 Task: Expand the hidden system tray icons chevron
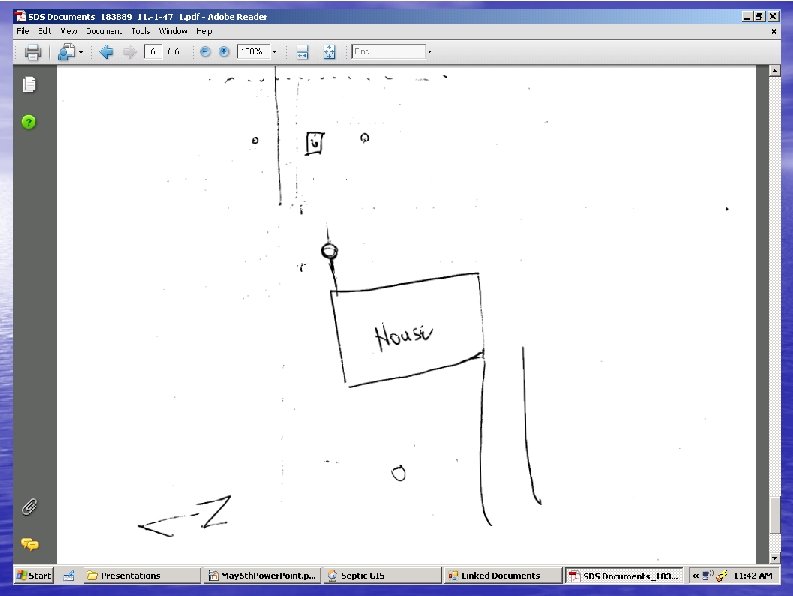coord(696,576)
